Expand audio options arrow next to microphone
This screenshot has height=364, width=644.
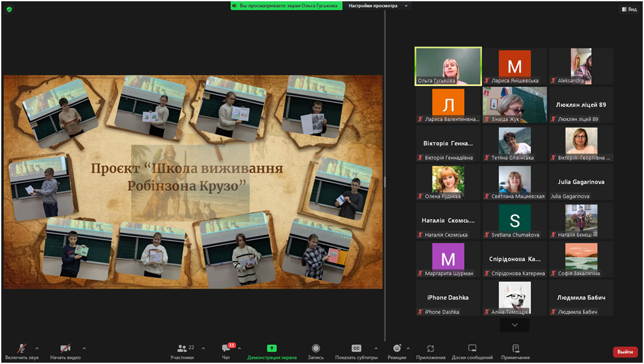(x=37, y=348)
